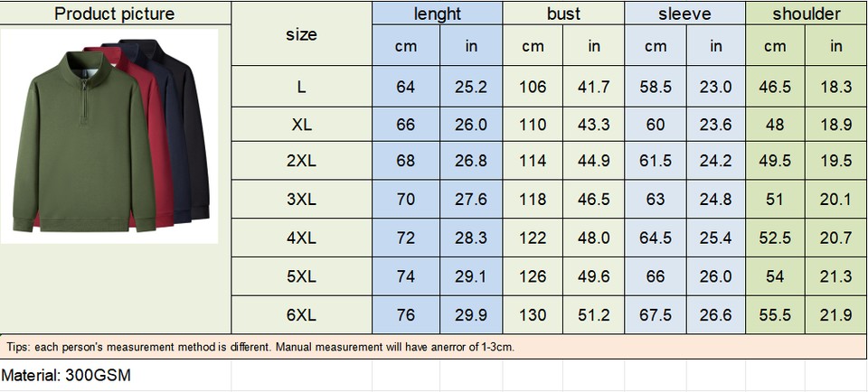Select the 6XL size row label
Viewport: 868px width, 392px height.
301,315
